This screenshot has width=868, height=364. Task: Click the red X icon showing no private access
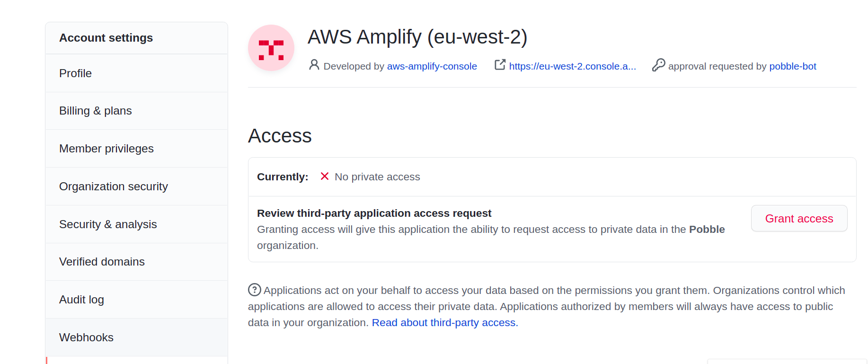[x=324, y=176]
